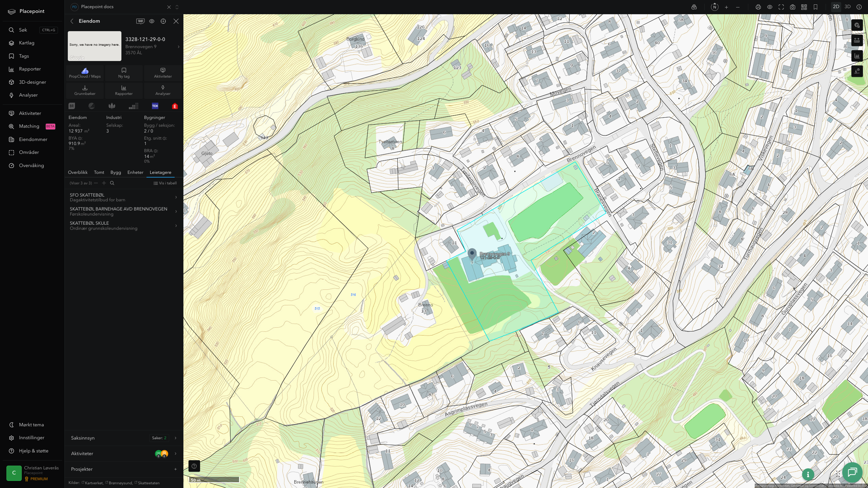The width and height of the screenshot is (868, 488).
Task: Expand the Aktiviteter section at bottom
Action: (124, 453)
